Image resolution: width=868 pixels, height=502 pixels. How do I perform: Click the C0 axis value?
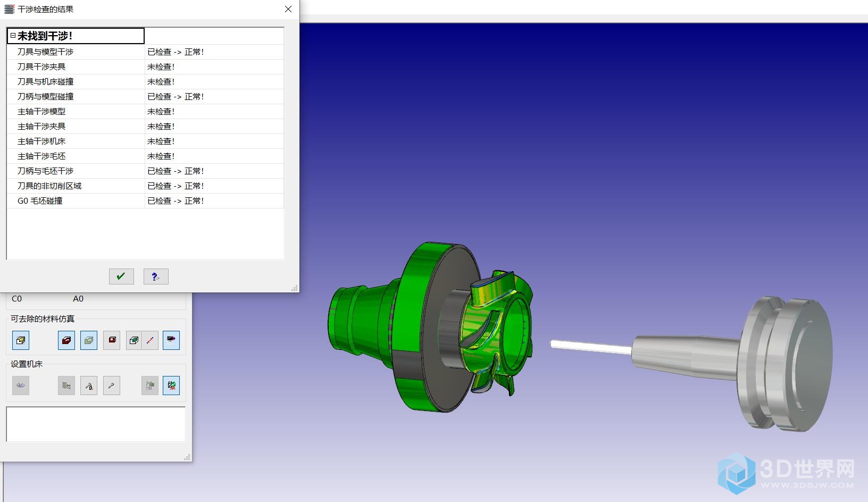(x=17, y=299)
